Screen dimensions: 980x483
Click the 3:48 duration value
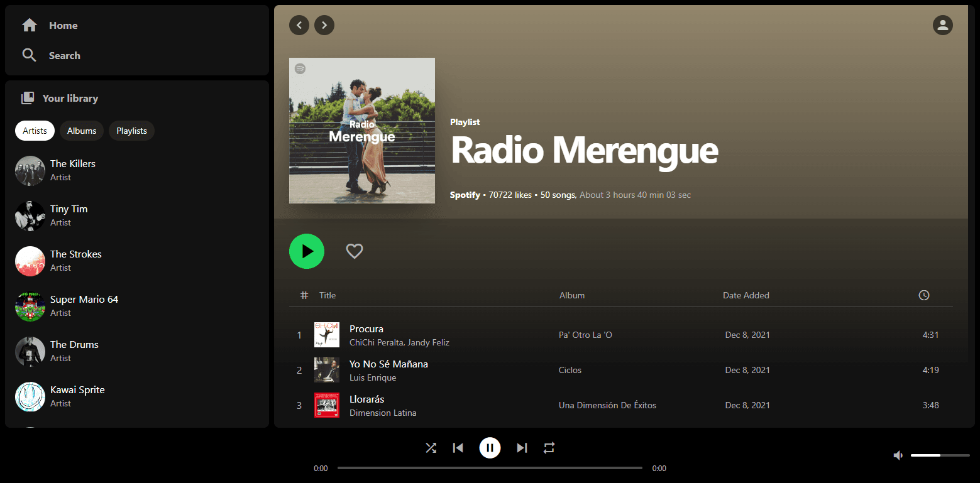pos(930,405)
